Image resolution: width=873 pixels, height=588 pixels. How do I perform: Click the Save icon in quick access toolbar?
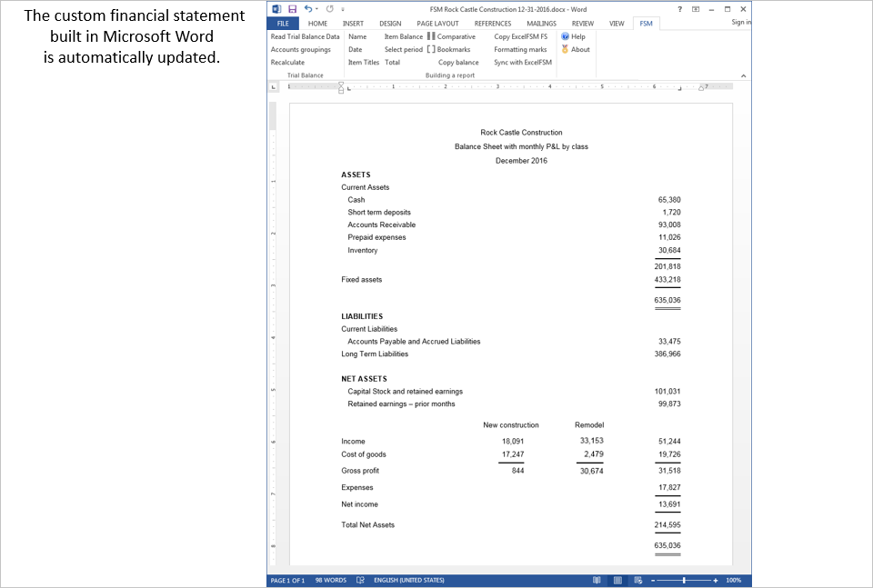point(292,9)
